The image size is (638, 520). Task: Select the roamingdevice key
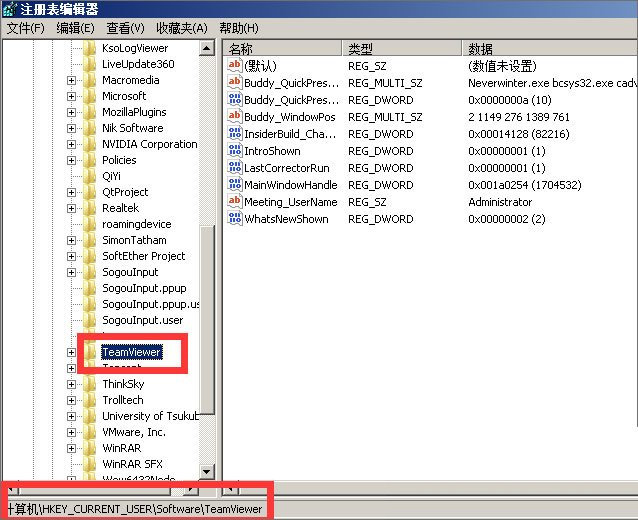point(137,224)
